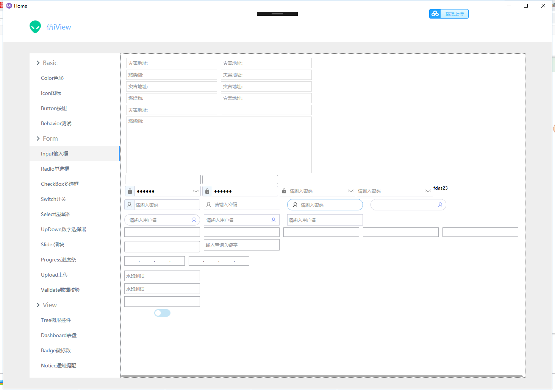Select the Input输入框 sidebar item
The width and height of the screenshot is (555, 392).
coord(75,154)
